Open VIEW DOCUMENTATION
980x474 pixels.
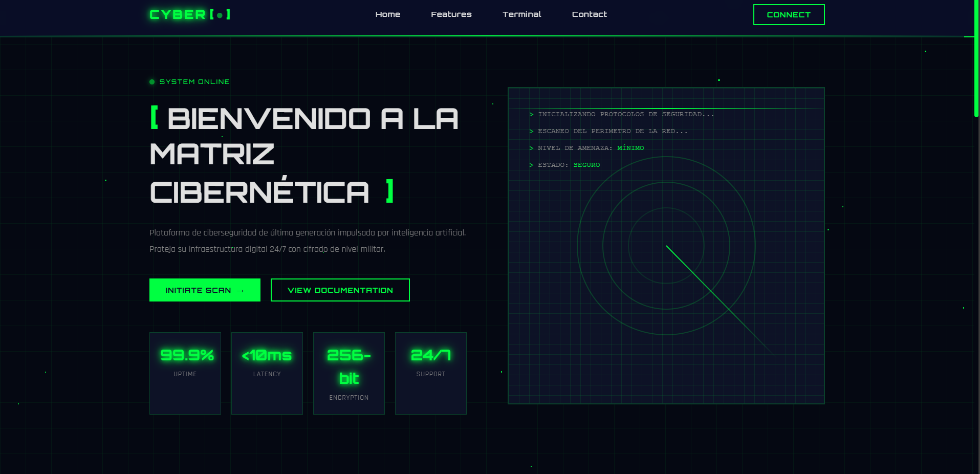[340, 290]
